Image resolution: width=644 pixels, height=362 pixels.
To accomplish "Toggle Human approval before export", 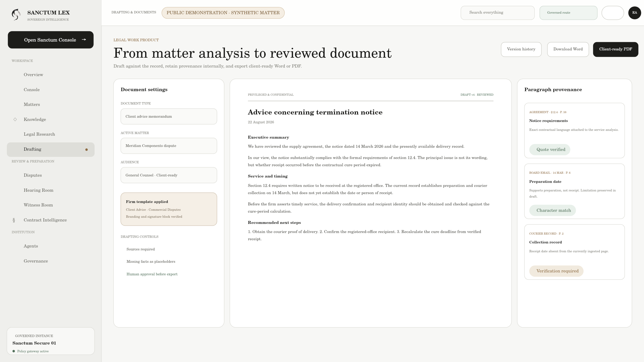I will (x=152, y=274).
